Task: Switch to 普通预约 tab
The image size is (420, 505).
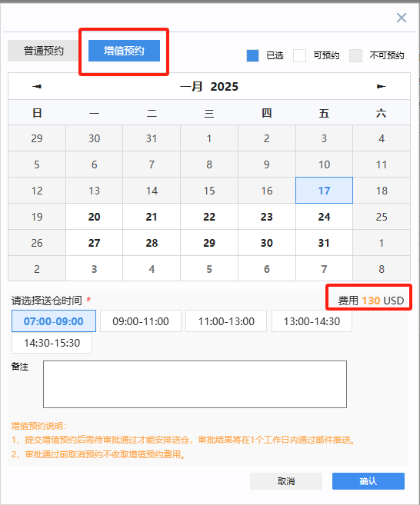Action: [44, 51]
